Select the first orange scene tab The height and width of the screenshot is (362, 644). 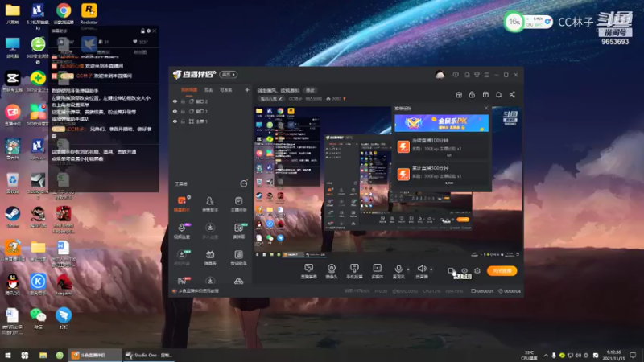pyautogui.click(x=189, y=90)
